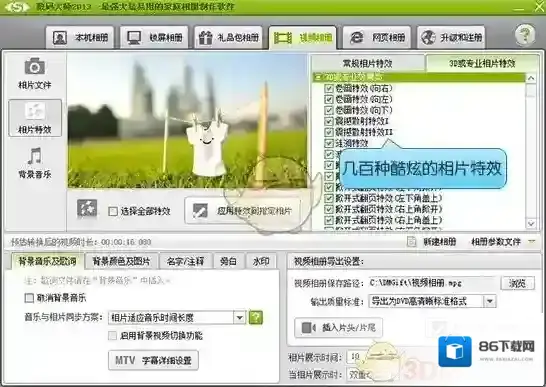
Task: Click the 相片文件 camera icon
Action: click(x=34, y=66)
